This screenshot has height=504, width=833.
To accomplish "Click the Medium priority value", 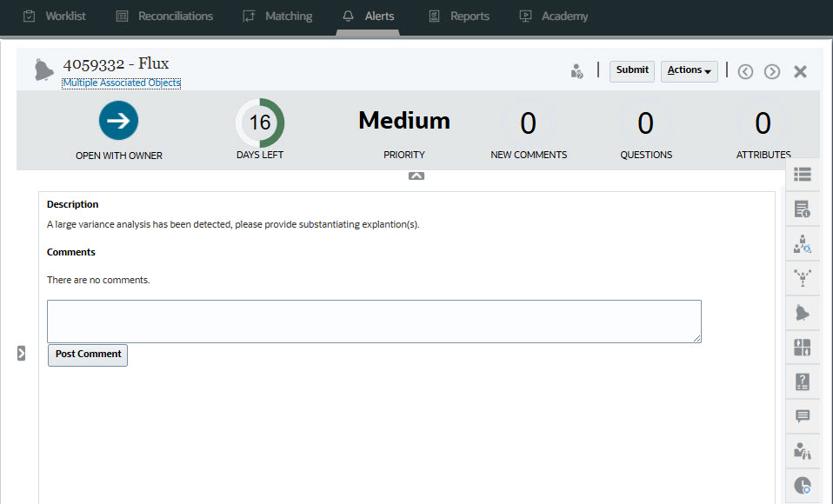I will [404, 121].
